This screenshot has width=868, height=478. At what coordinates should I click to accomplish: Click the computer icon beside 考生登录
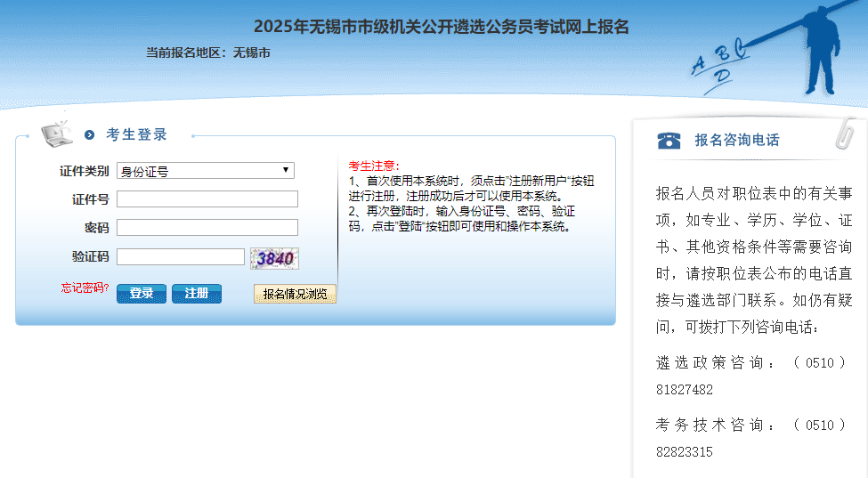(x=57, y=131)
